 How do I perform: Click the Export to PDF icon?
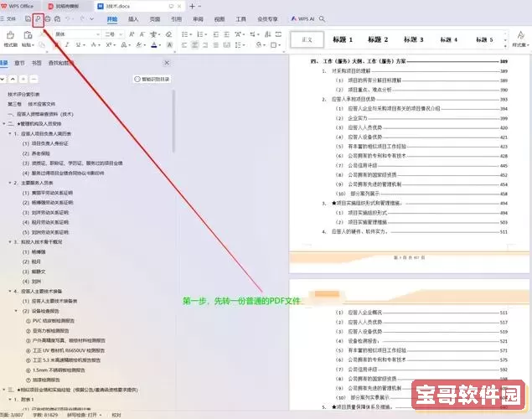click(x=38, y=19)
